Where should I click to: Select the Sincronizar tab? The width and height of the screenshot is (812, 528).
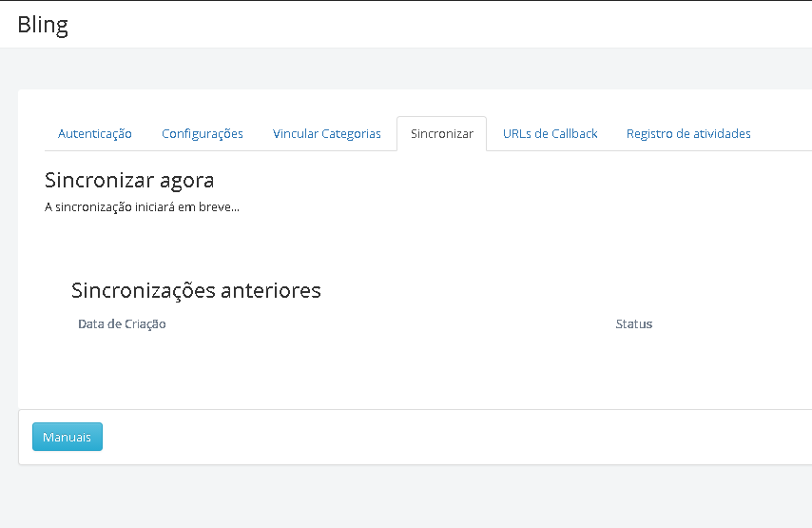[442, 134]
